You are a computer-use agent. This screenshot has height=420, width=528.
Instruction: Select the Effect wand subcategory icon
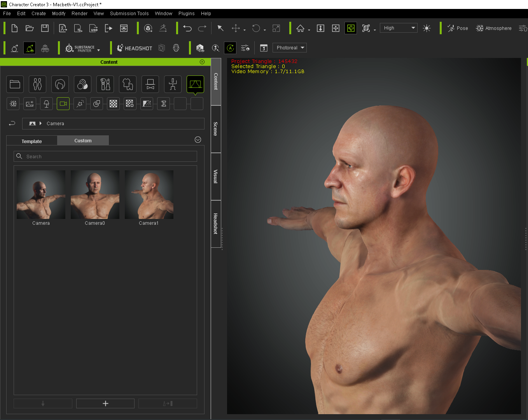coord(80,104)
